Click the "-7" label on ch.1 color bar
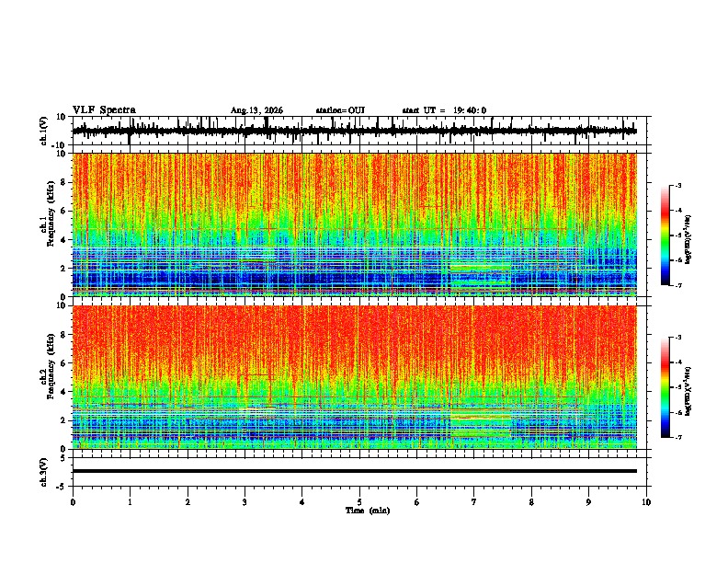This screenshot has width=728, height=563. click(x=677, y=285)
